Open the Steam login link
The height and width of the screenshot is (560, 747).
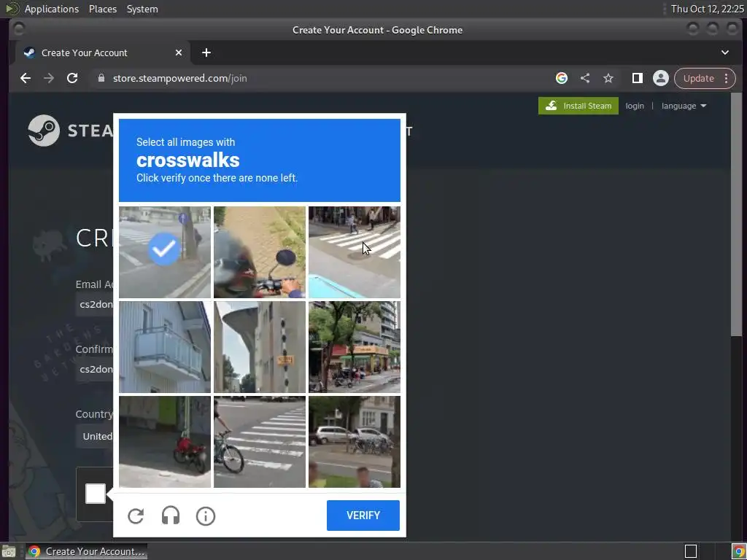635,106
